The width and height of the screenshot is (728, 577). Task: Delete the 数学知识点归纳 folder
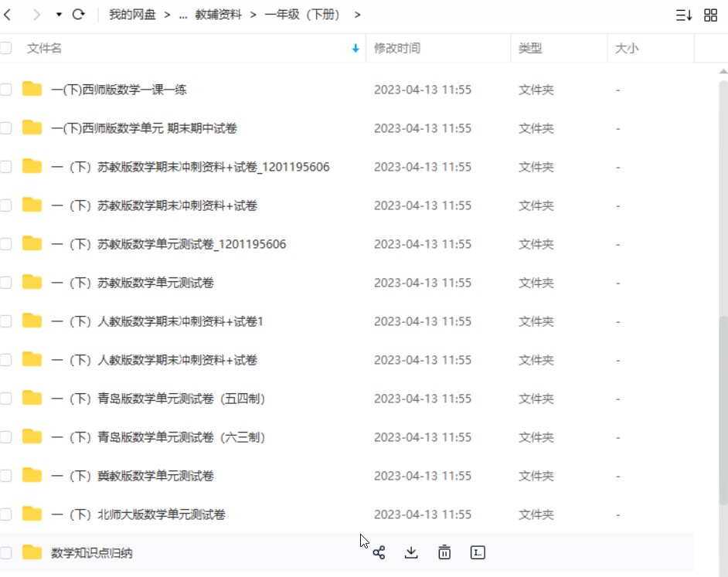444,552
